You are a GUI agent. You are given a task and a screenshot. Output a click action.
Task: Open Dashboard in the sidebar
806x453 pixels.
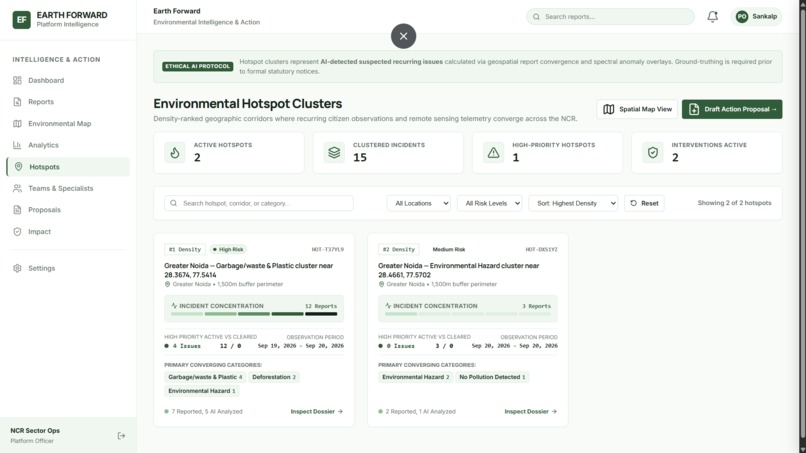point(68,80)
